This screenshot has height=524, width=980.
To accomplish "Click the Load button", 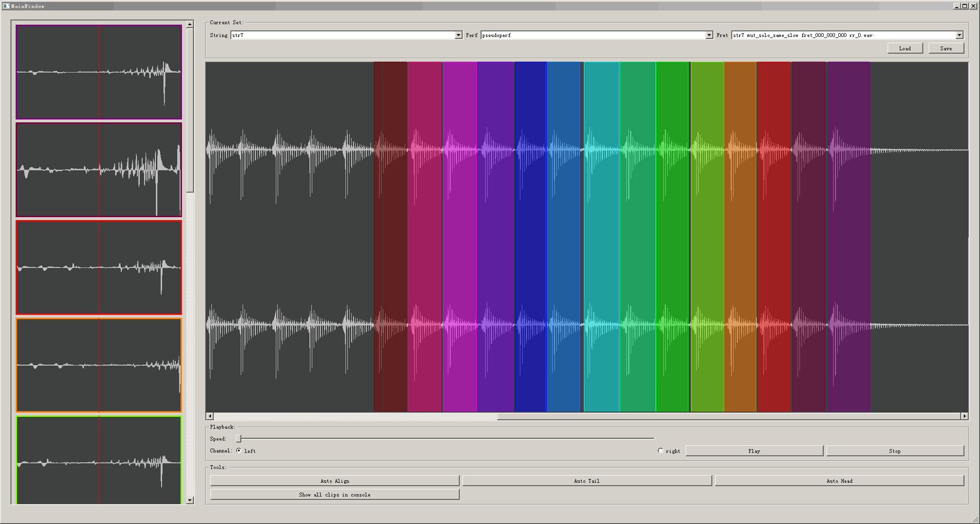I will (905, 48).
